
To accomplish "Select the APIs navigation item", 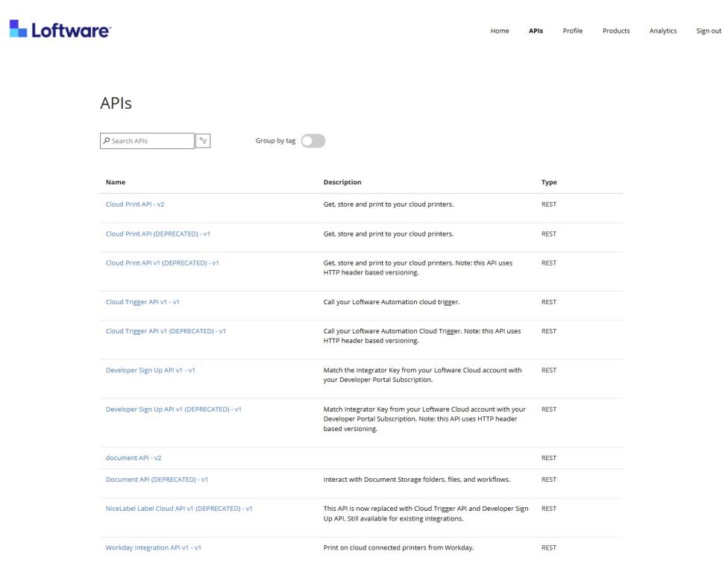I will (536, 31).
